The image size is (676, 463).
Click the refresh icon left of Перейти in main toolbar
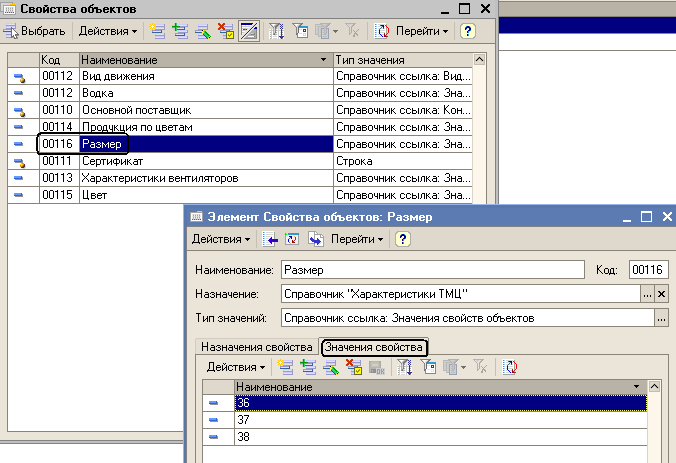(382, 31)
